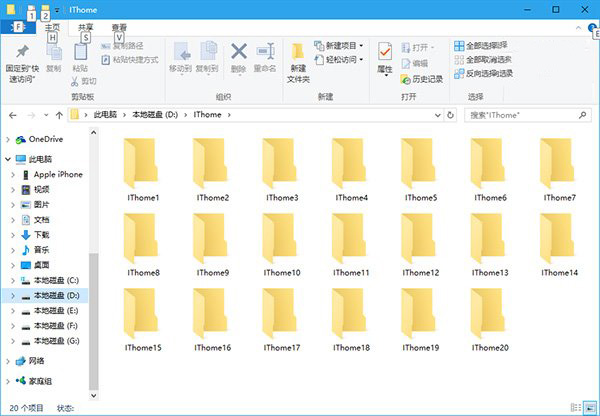The height and width of the screenshot is (416, 600).
Task: Expand the OneDrive tree node
Action: pyautogui.click(x=8, y=140)
